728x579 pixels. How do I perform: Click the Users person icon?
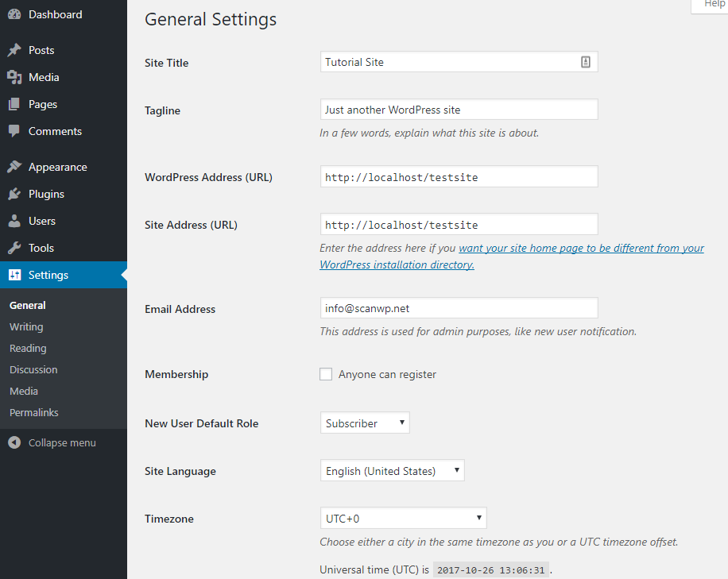(14, 221)
